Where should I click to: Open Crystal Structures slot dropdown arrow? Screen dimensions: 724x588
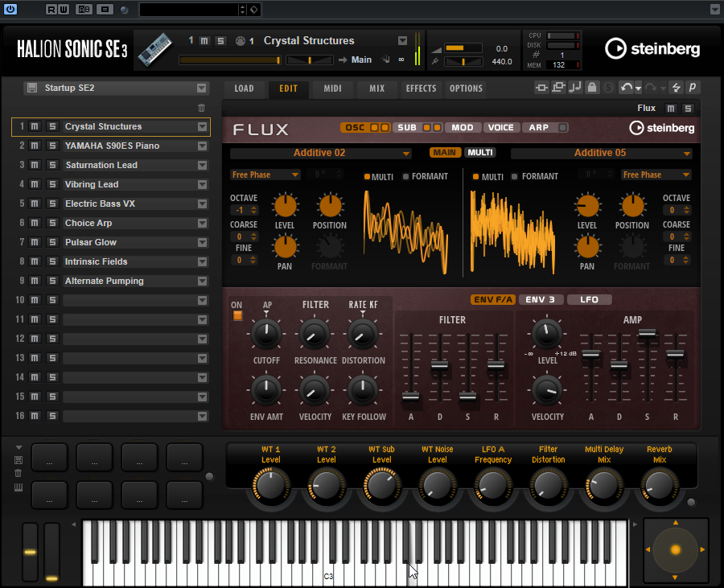[x=202, y=126]
